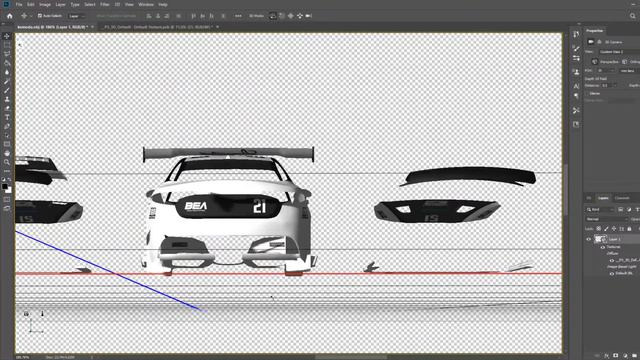Hide Layer 1 with its eye icon

[589, 240]
